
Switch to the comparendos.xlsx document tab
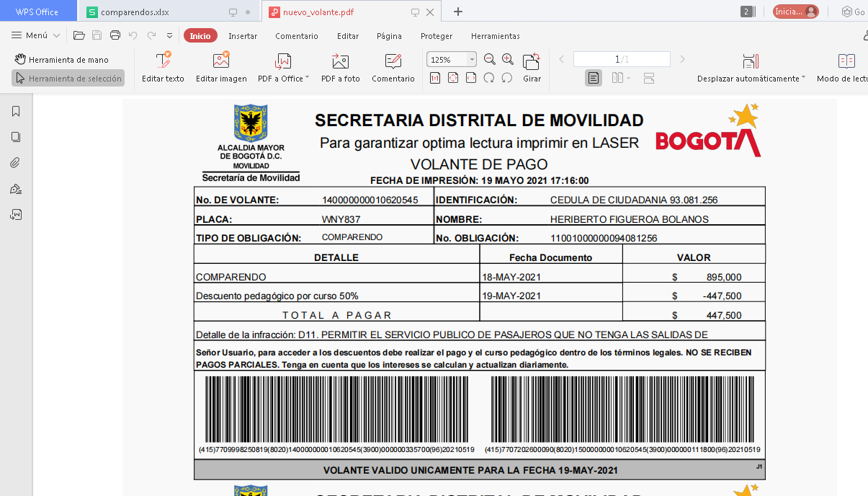click(135, 12)
